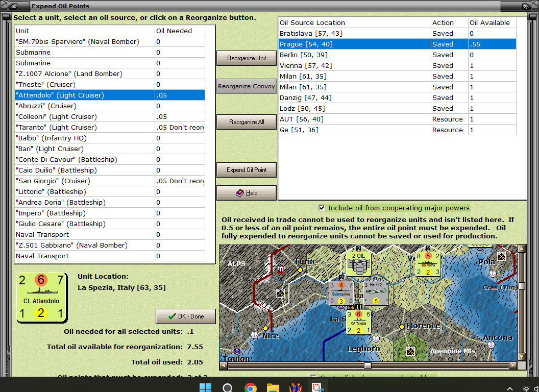Click the Florence city marker
The height and width of the screenshot is (392, 539).
click(x=402, y=326)
